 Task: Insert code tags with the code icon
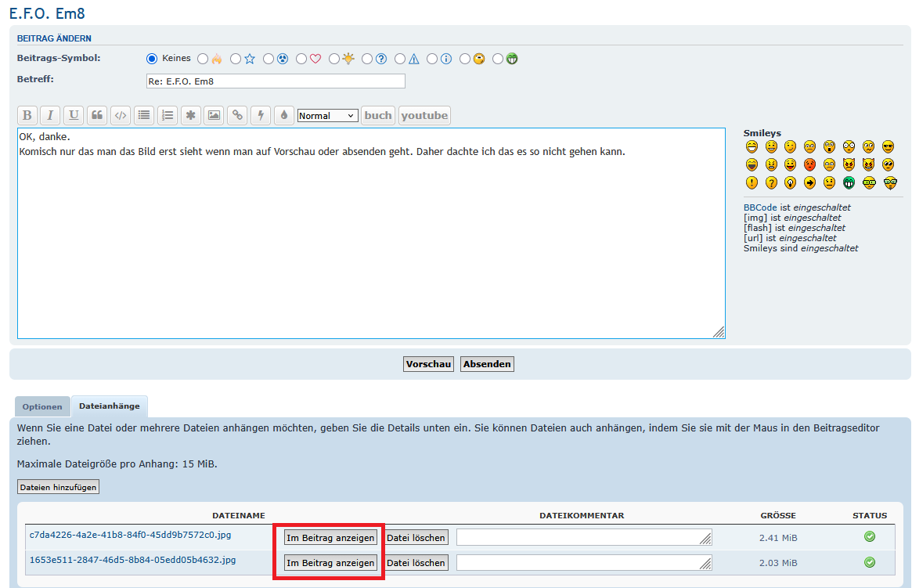tap(121, 116)
